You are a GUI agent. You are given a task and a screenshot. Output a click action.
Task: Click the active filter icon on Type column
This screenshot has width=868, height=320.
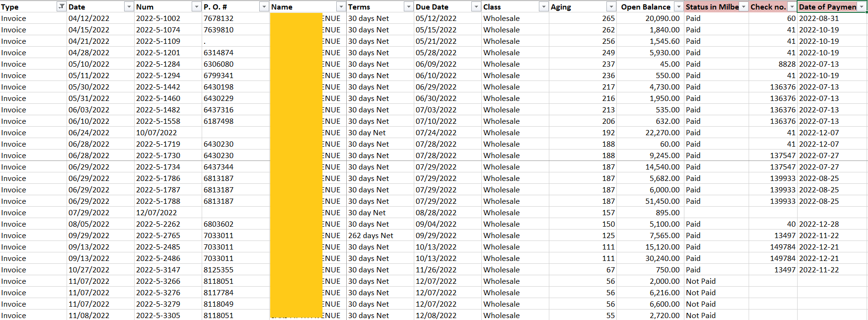(x=61, y=7)
